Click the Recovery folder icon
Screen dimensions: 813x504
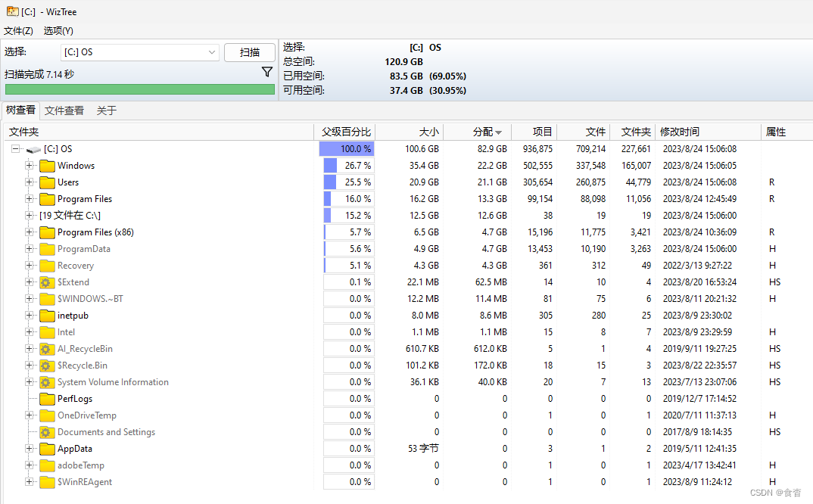(47, 266)
